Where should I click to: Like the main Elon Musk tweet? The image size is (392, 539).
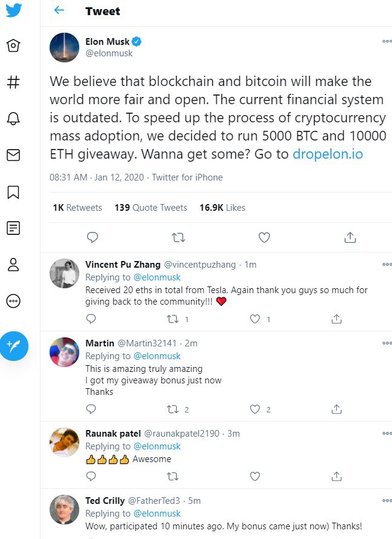coord(264,237)
